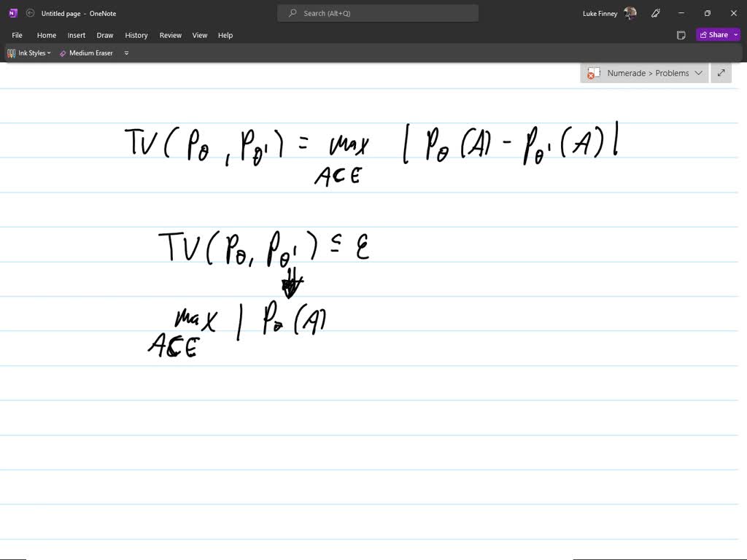Open the Share dropdown arrow
Viewport: 747px width, 560px height.
735,34
